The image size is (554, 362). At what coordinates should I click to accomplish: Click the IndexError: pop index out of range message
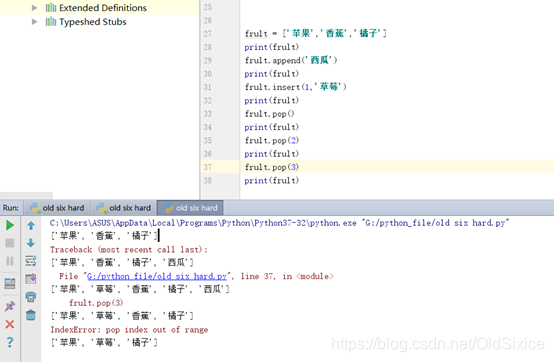[x=129, y=330]
